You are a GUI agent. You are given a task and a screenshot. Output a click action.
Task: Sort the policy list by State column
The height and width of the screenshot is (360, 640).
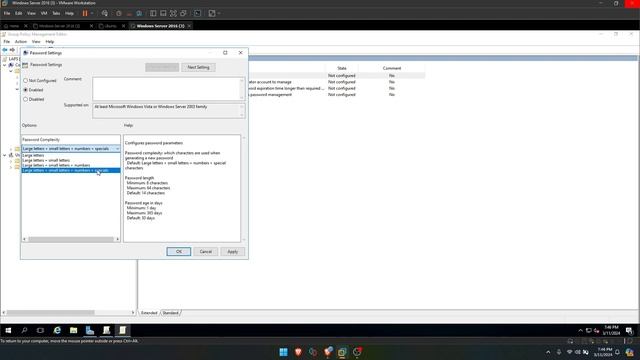coord(342,68)
